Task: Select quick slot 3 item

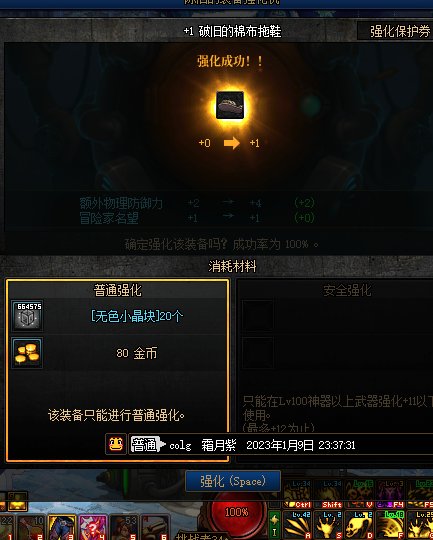Action: (x=62, y=527)
